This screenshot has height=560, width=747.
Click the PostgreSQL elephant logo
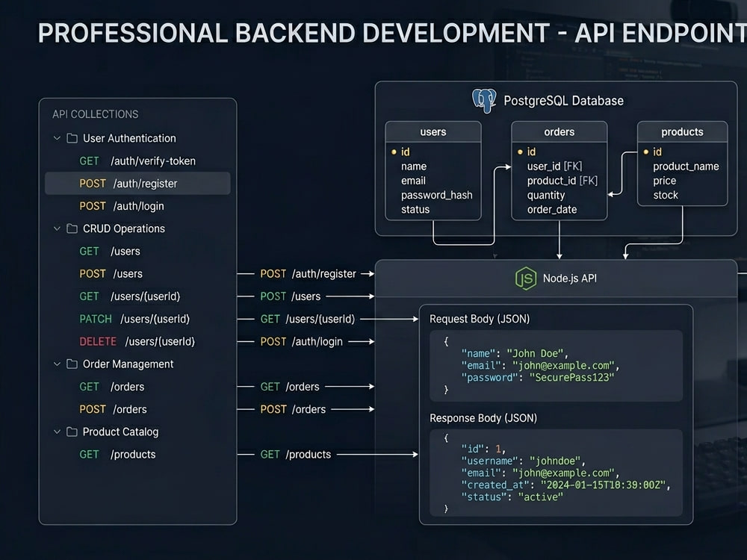(484, 101)
